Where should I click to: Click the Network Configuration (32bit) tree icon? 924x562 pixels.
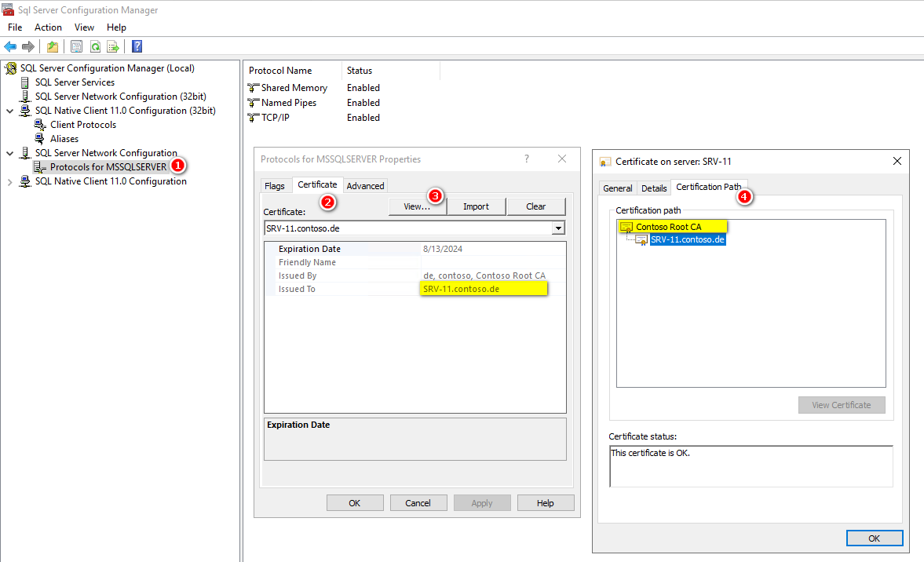click(x=25, y=96)
